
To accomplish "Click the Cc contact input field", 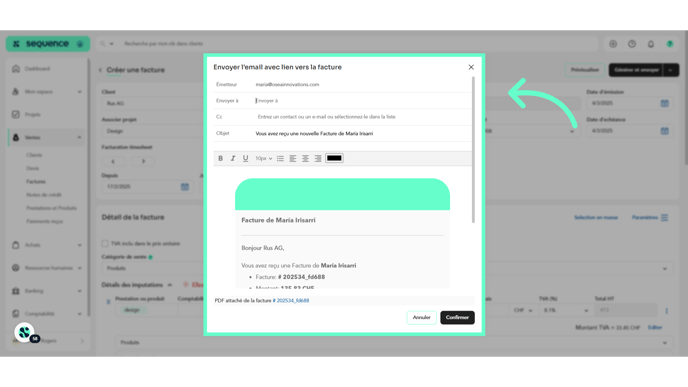I will coord(362,117).
